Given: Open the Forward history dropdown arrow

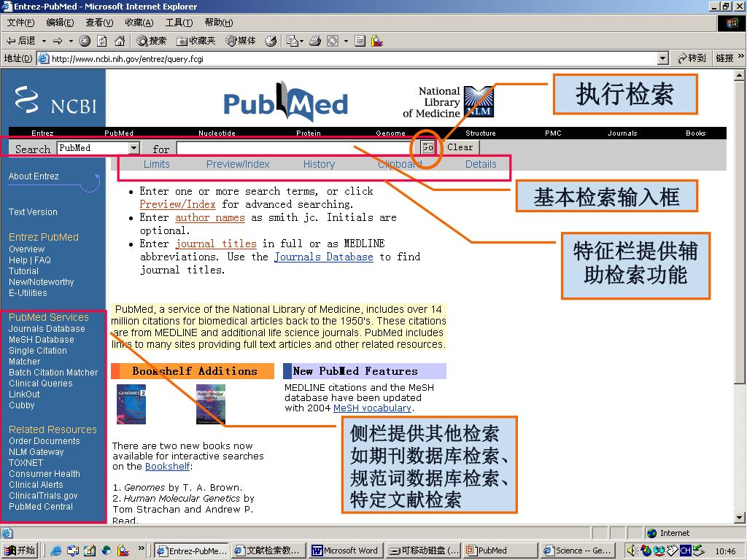Looking at the screenshot, I should [71, 41].
